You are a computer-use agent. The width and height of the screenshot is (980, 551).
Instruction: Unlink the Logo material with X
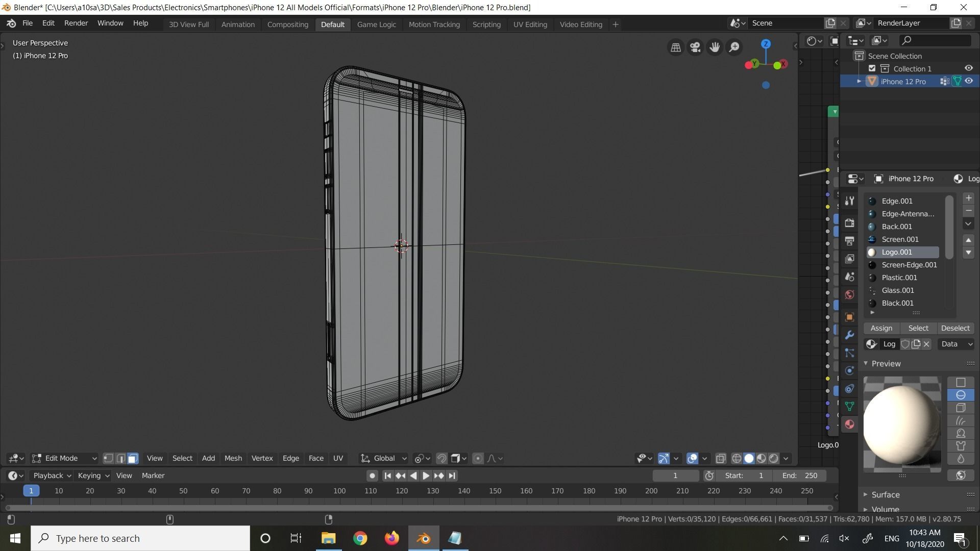tap(926, 344)
